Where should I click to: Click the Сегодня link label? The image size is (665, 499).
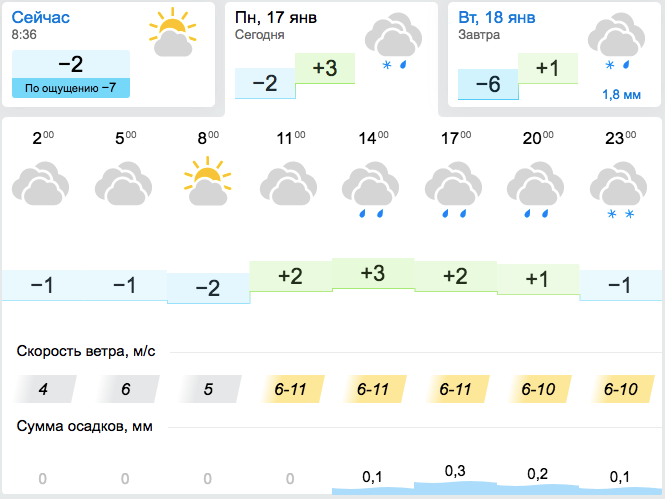[259, 35]
